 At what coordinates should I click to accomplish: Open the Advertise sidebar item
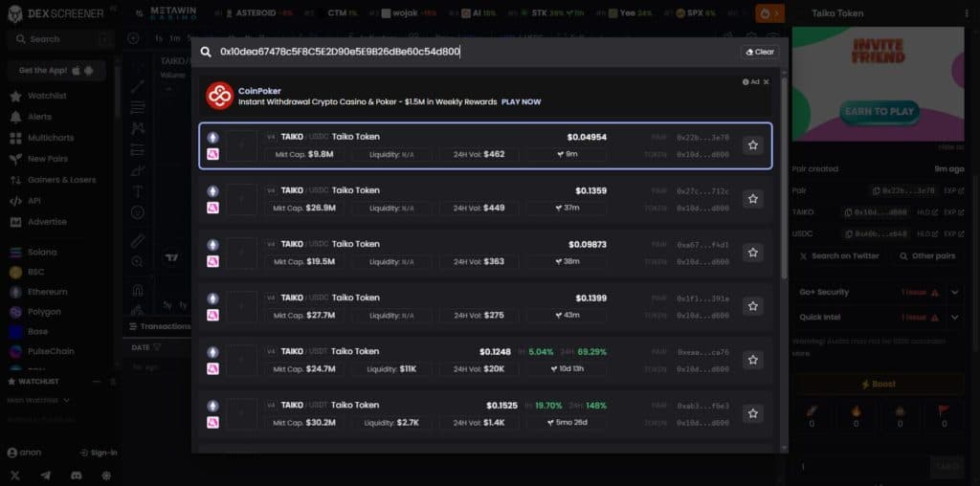[47, 222]
